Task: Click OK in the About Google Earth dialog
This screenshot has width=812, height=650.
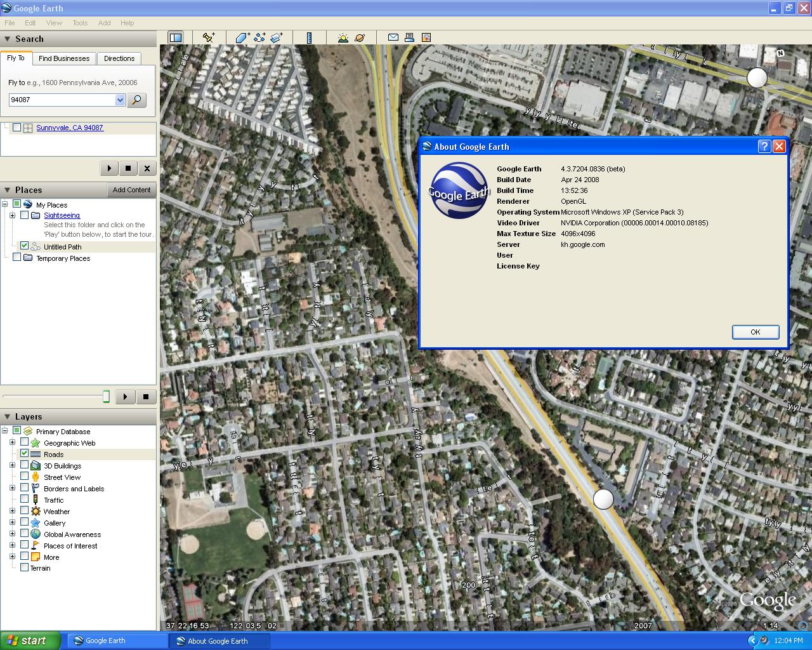Action: (x=756, y=332)
